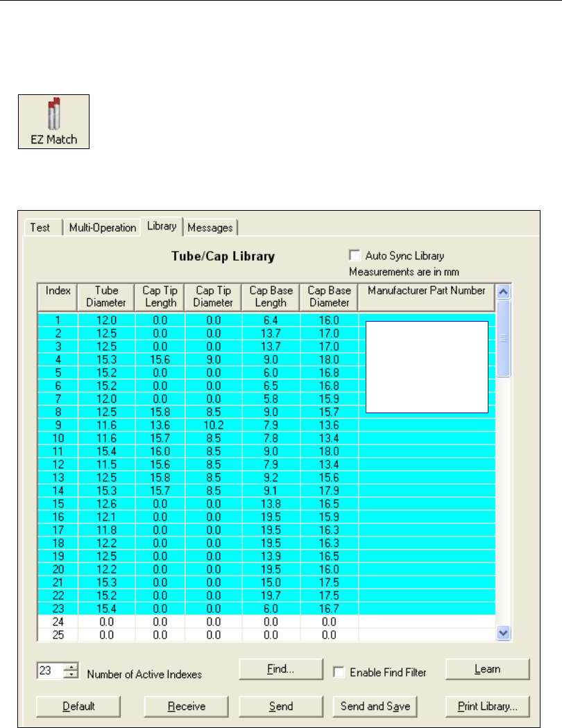Click the Learn button

point(487,669)
